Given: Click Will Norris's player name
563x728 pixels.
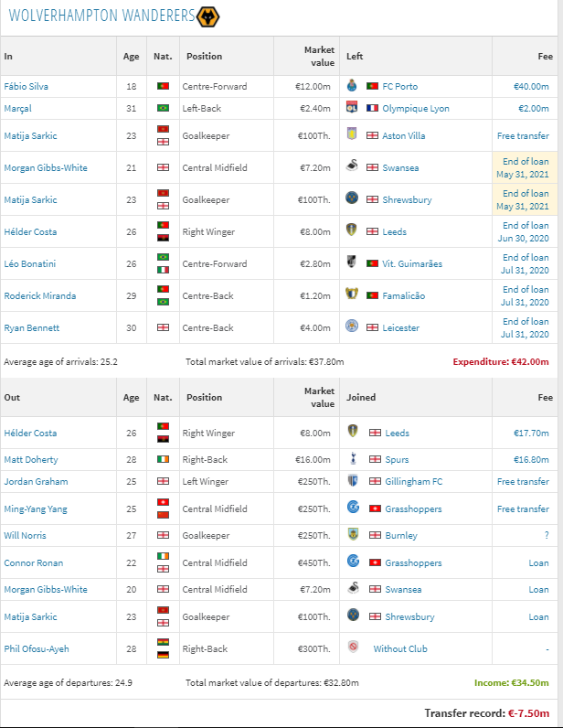Looking at the screenshot, I should pos(25,535).
